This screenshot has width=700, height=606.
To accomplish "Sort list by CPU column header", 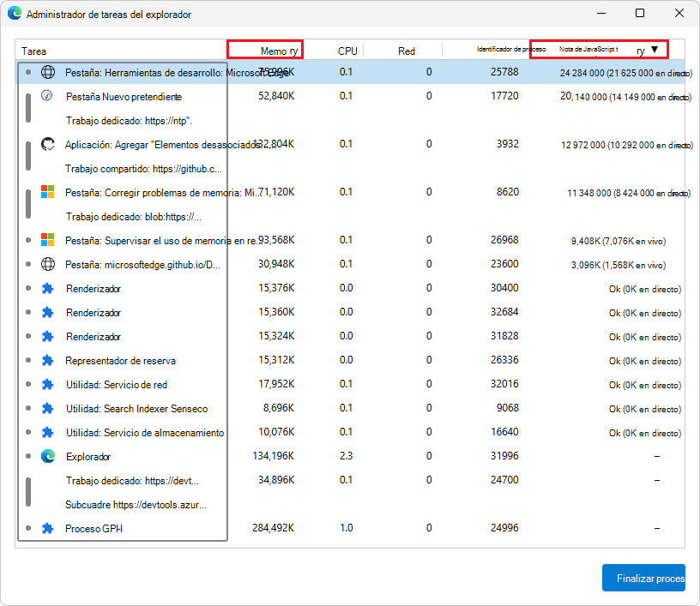I will pos(347,51).
